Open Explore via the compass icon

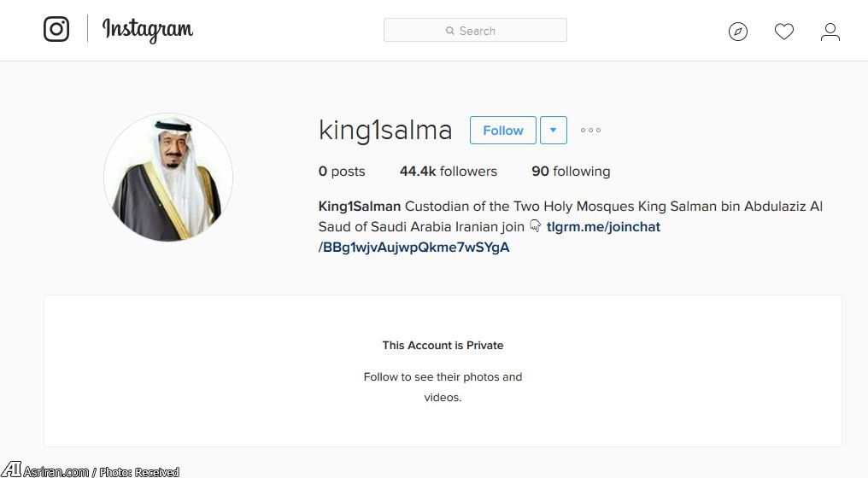pos(738,32)
